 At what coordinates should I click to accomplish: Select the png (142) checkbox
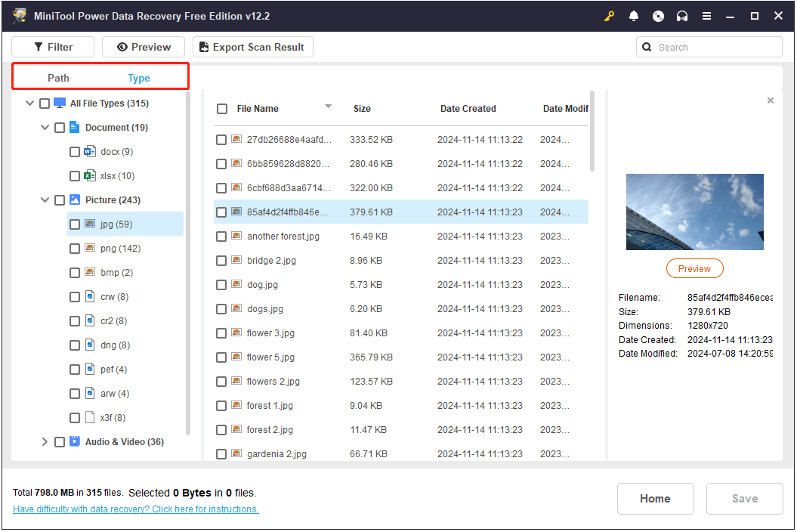75,249
